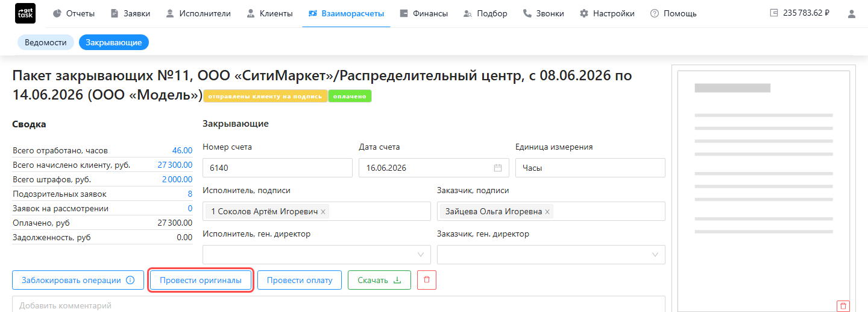Select the Закрывающие tab

114,42
